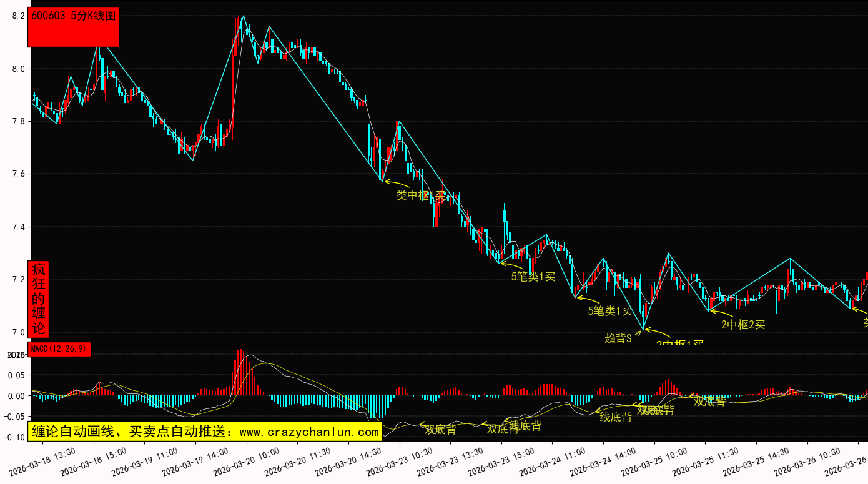Click the 7.6 price axis label
Viewport: 868px width, 484px height.
(x=19, y=174)
